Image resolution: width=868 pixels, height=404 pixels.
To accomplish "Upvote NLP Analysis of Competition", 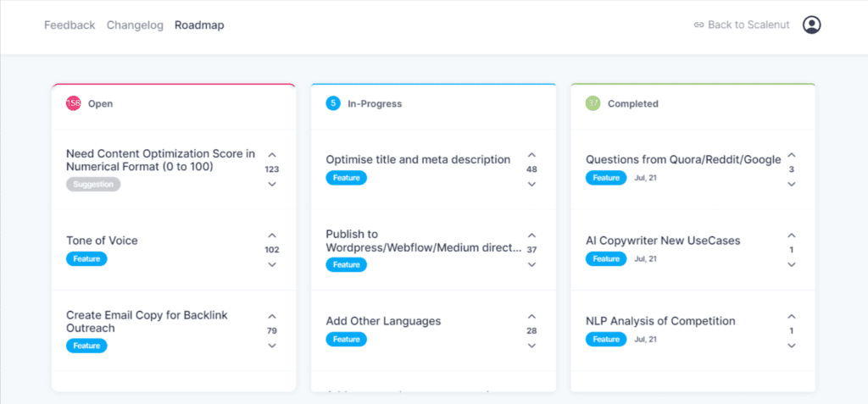I will coord(792,317).
